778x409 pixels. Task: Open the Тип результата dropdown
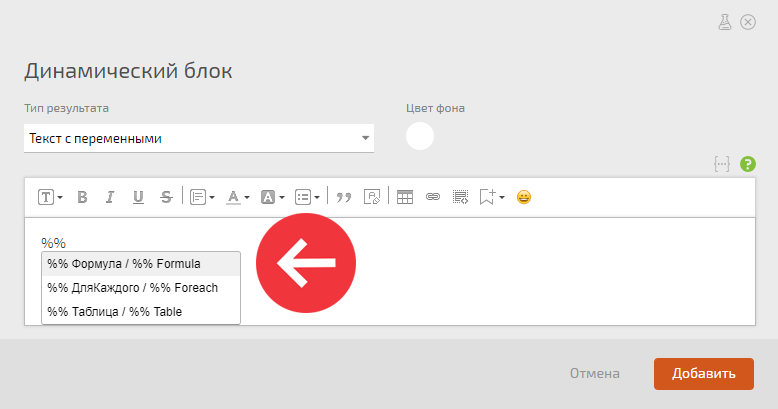(x=199, y=138)
